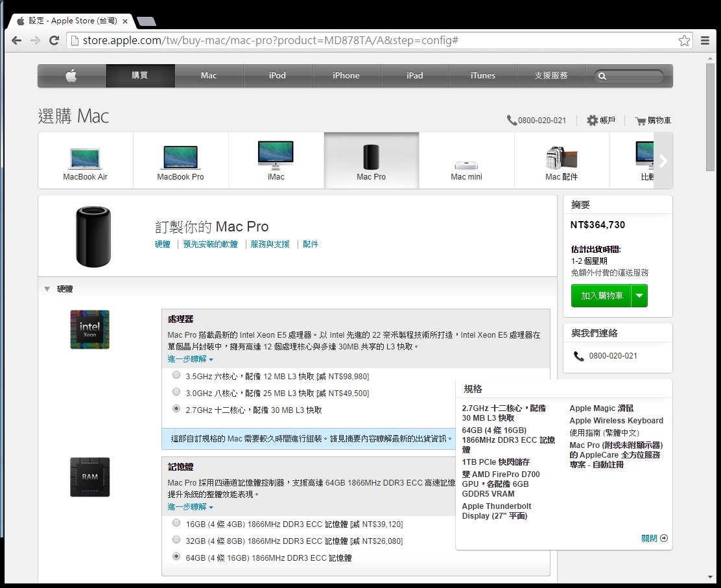Open the 購買 tab in navigation

coord(140,75)
